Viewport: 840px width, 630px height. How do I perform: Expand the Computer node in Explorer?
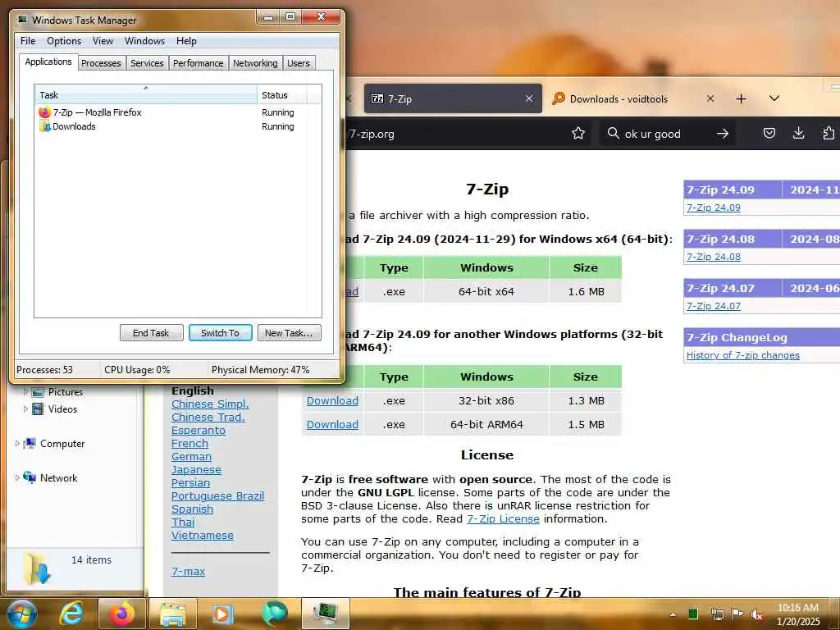[x=17, y=444]
